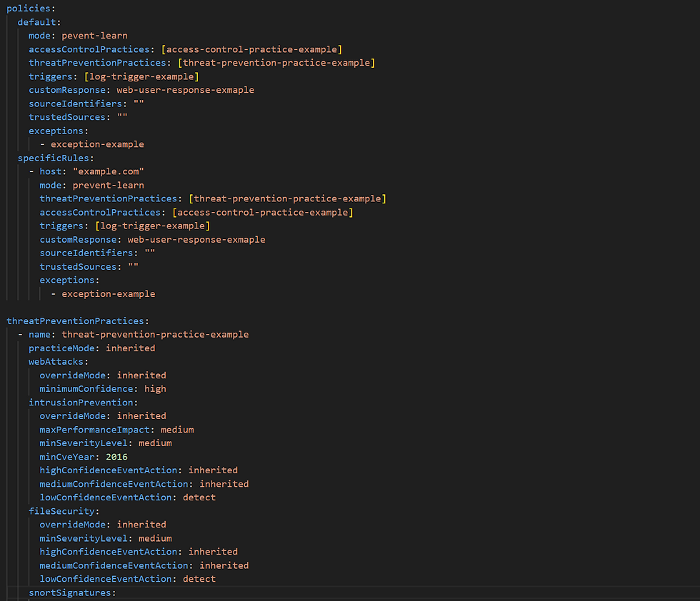Click 'mediumConfidenceEventAction' key under intrusionPrevention
The height and width of the screenshot is (601, 700).
(x=114, y=484)
